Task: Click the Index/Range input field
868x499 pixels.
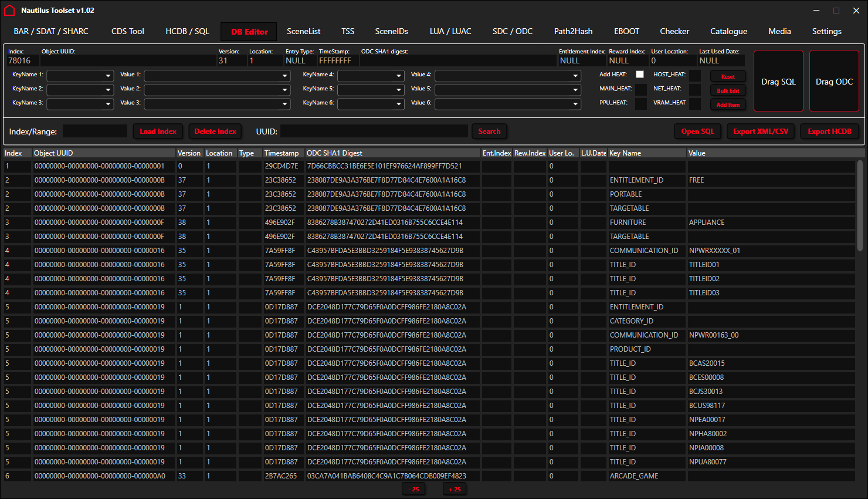Action: [x=95, y=132]
